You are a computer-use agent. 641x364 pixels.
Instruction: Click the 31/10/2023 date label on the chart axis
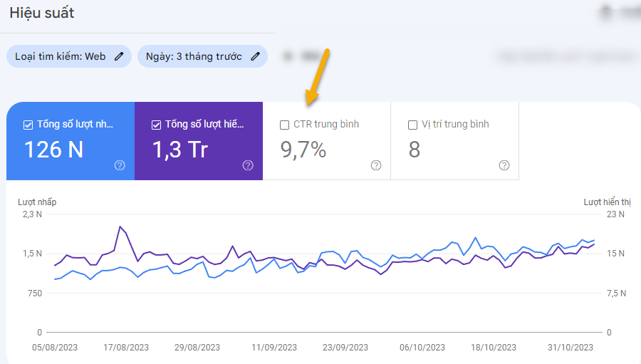click(571, 348)
